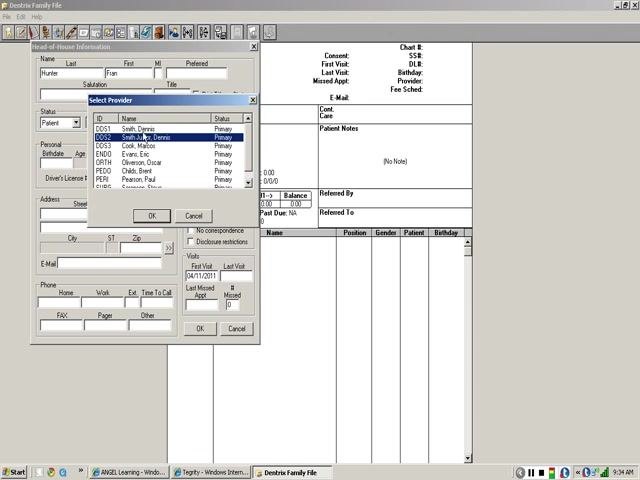The height and width of the screenshot is (480, 640).
Task: Select provider ORTH Oliverson, Oscar
Action: 169,162
